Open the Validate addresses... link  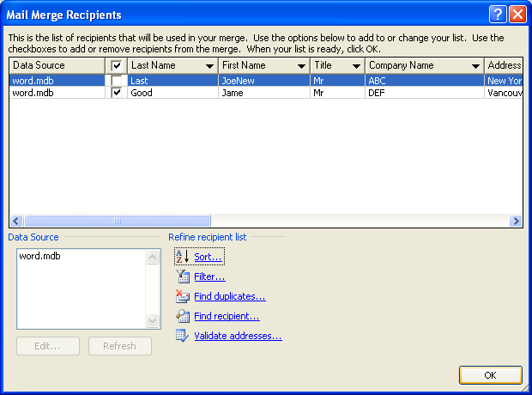coord(238,336)
